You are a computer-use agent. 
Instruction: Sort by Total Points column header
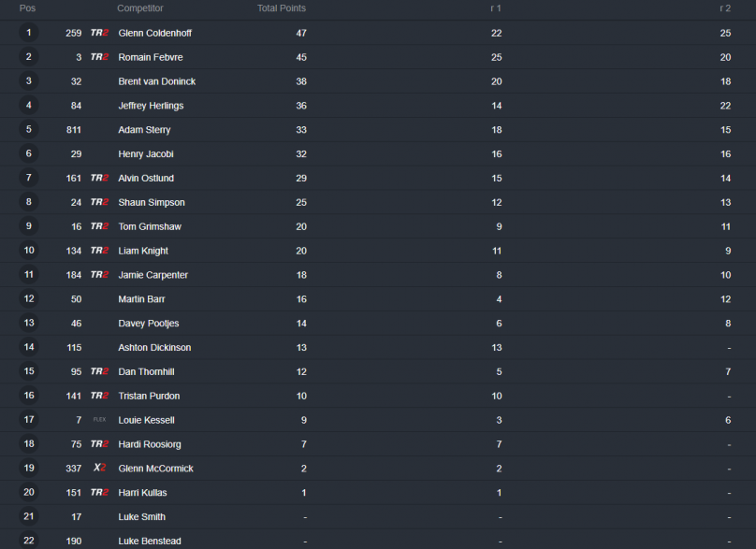[x=281, y=8]
